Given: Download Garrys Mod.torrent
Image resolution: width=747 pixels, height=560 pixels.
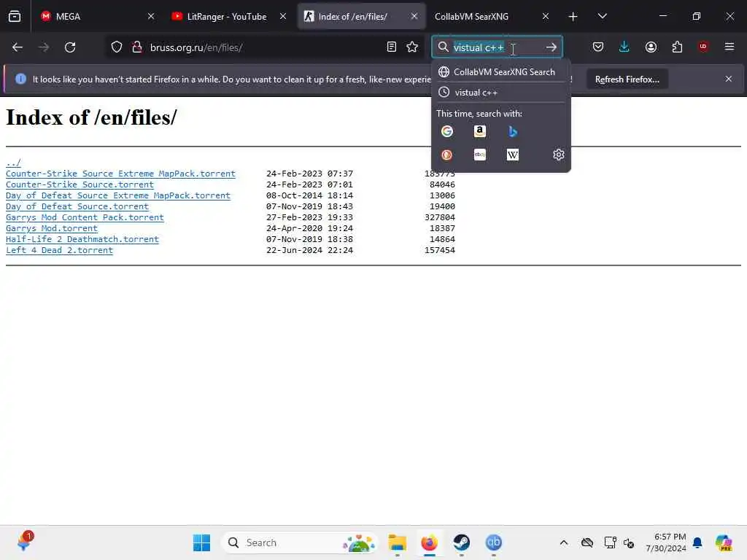Looking at the screenshot, I should (x=52, y=228).
